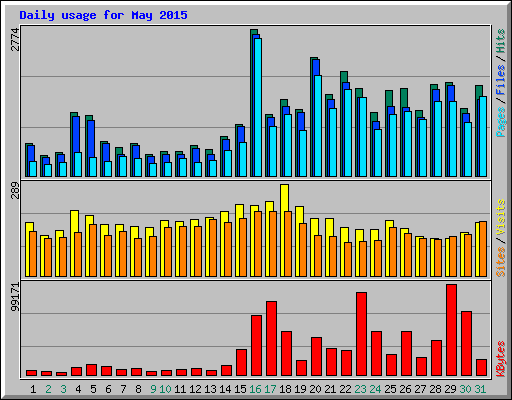Click day label 17 on the x-axis
The width and height of the screenshot is (512, 400).
pyautogui.click(x=270, y=389)
